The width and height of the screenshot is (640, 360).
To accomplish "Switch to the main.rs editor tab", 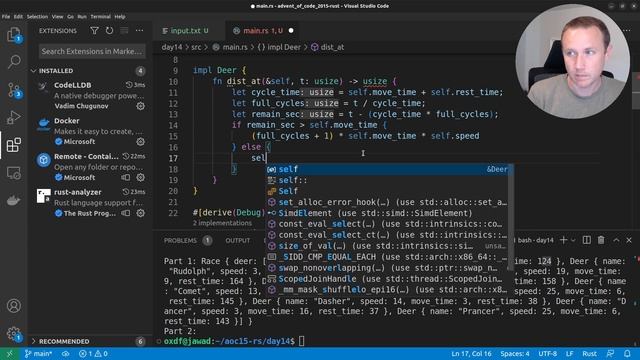I will pyautogui.click(x=263, y=31).
